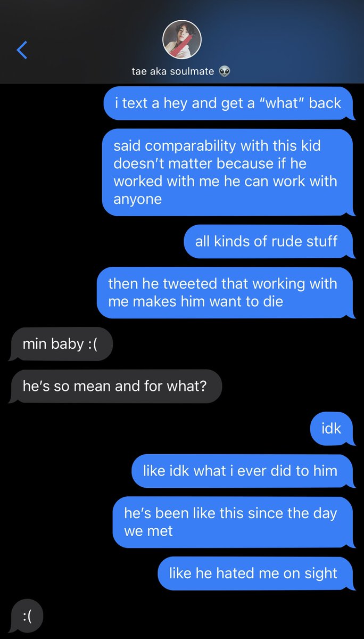Select the gray 'min baby :(' bubble
This screenshot has height=639, width=364.
click(62, 343)
